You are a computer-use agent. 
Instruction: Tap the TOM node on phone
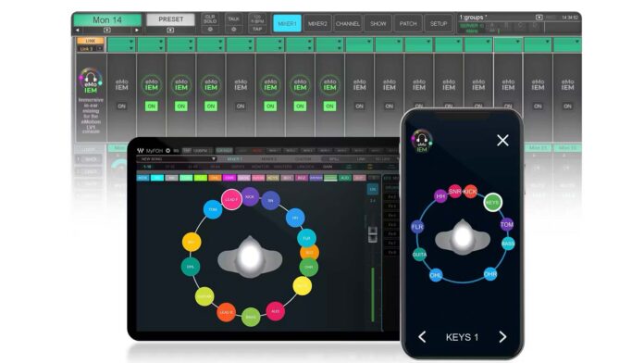507,224
